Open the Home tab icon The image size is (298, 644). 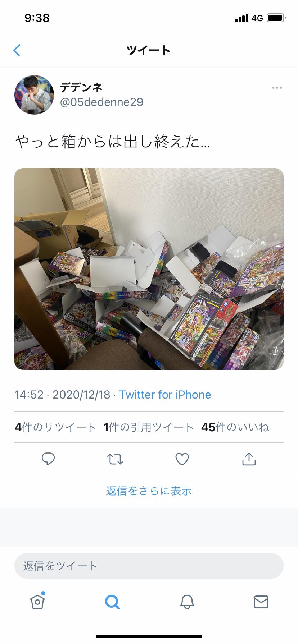(x=37, y=601)
